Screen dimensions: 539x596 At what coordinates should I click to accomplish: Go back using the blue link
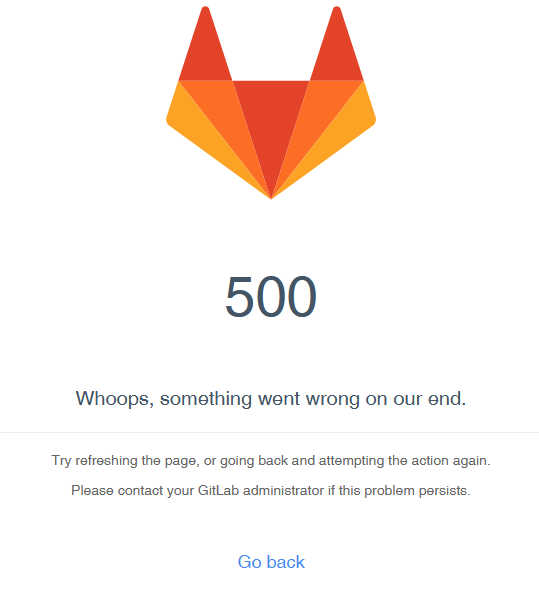pyautogui.click(x=271, y=562)
